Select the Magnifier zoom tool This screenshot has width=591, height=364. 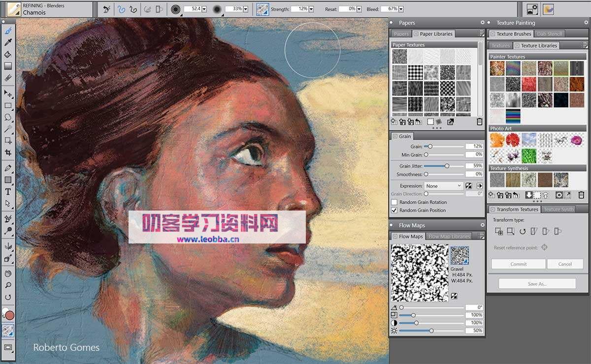click(8, 285)
